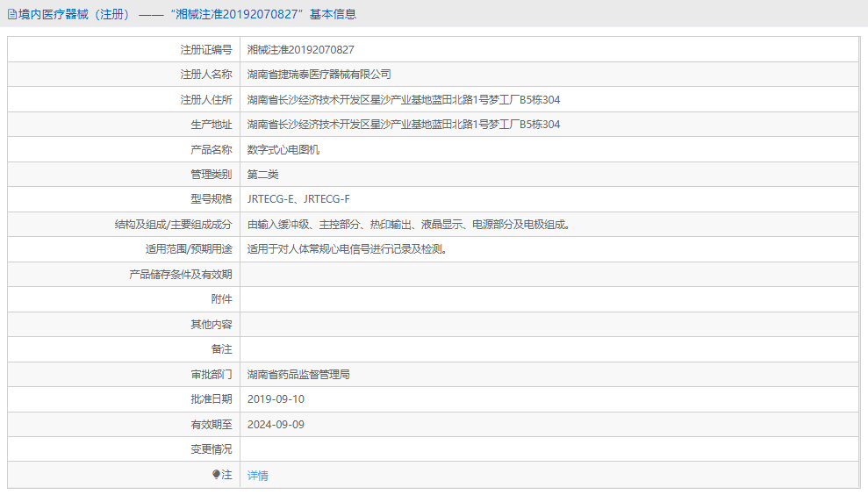Click the header title 境内医疗器械（注册）基本信息
Viewport: 868px width, 495px height.
coord(187,14)
